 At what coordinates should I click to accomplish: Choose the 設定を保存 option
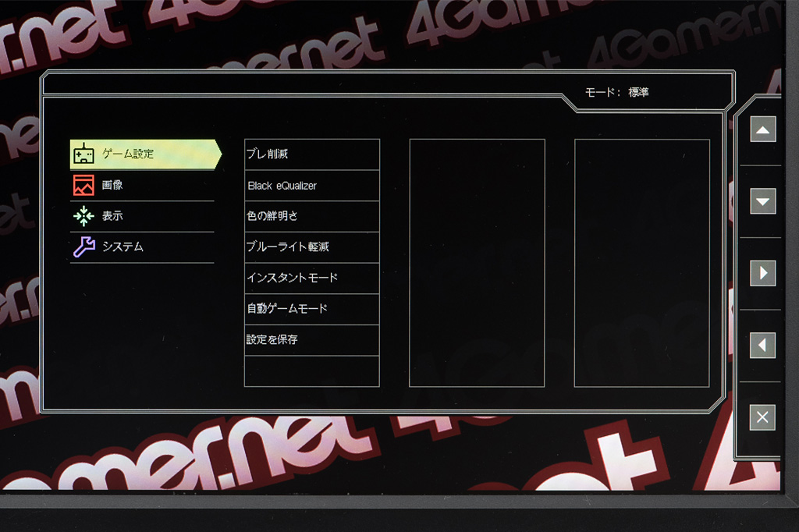[312, 340]
